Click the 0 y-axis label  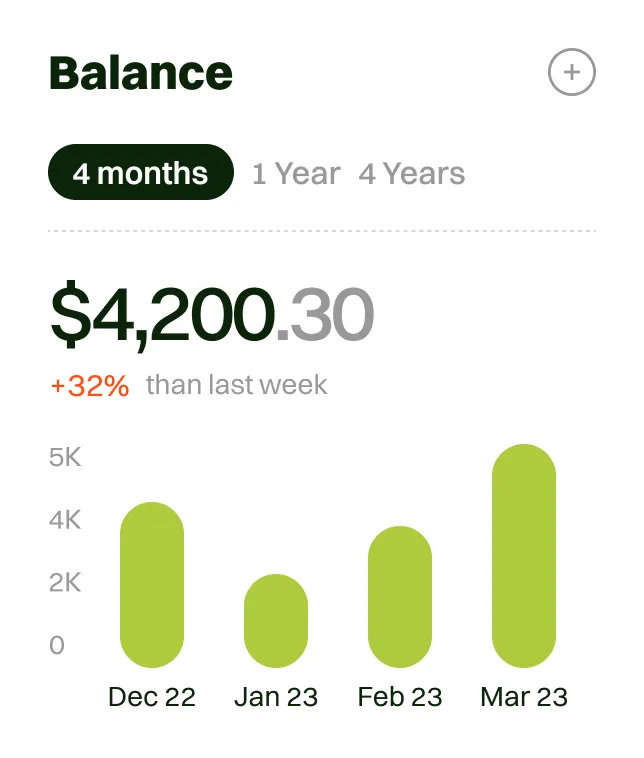[x=57, y=645]
